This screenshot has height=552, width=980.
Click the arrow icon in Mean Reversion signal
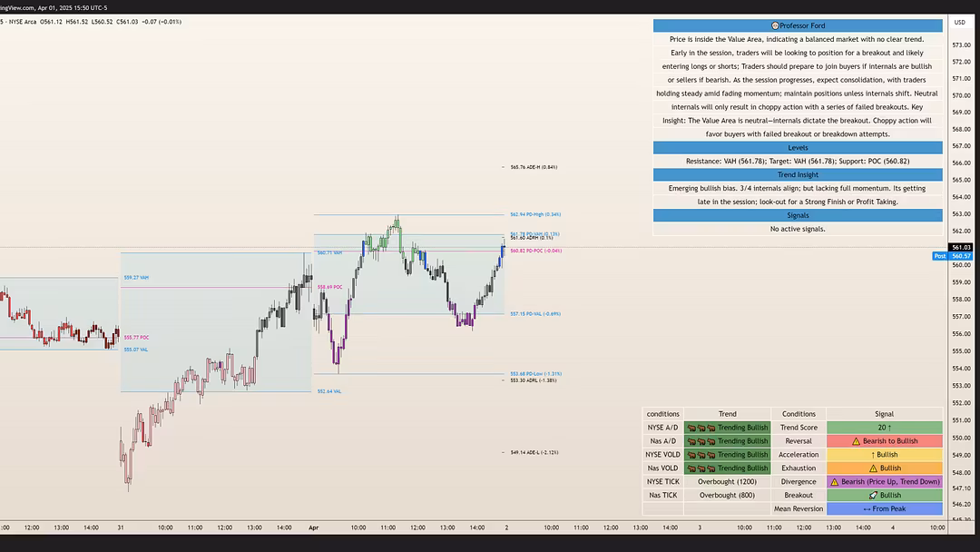pyautogui.click(x=867, y=509)
